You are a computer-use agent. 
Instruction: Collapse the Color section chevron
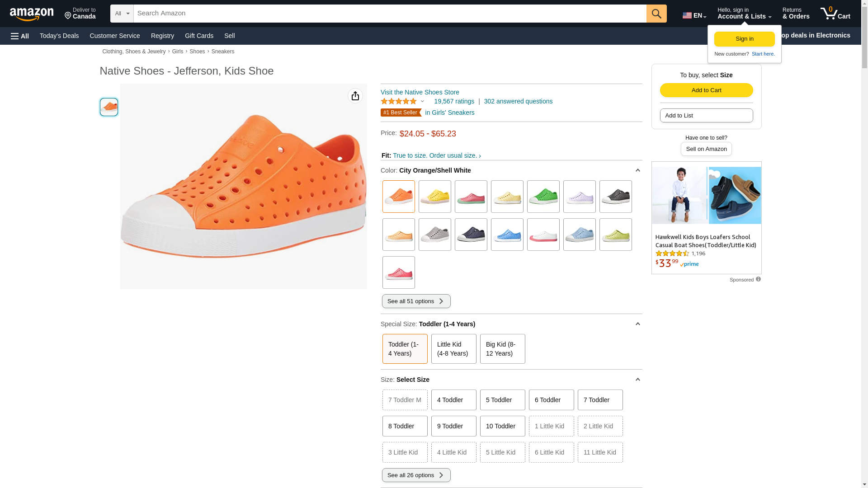pos(637,170)
